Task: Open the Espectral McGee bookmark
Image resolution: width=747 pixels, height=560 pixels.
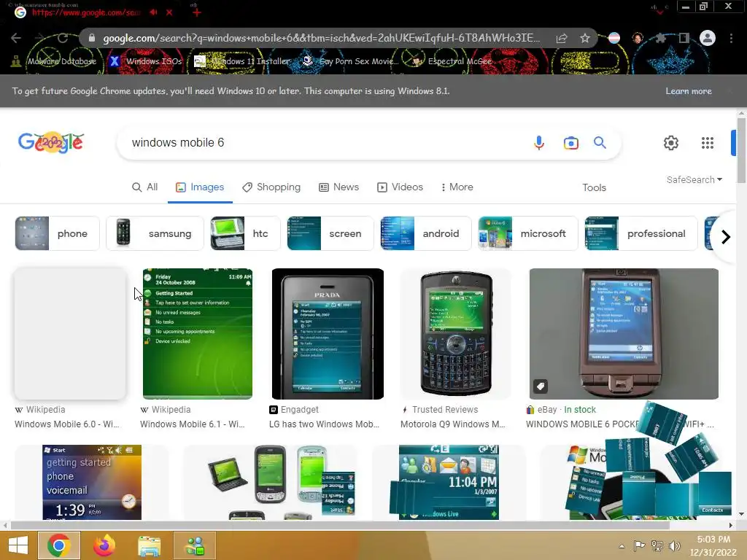Action: [452, 61]
